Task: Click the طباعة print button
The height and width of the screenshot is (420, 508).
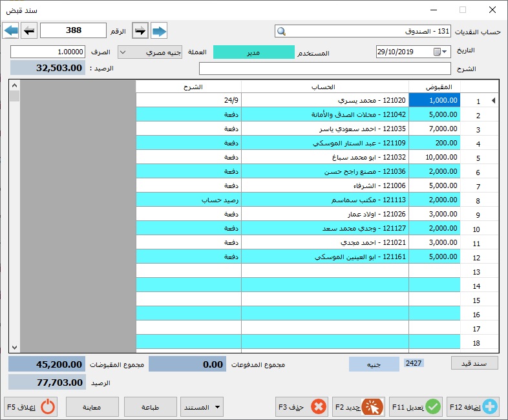Action: tap(151, 406)
